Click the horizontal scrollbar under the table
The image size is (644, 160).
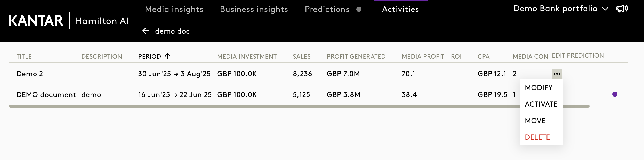[258, 106]
